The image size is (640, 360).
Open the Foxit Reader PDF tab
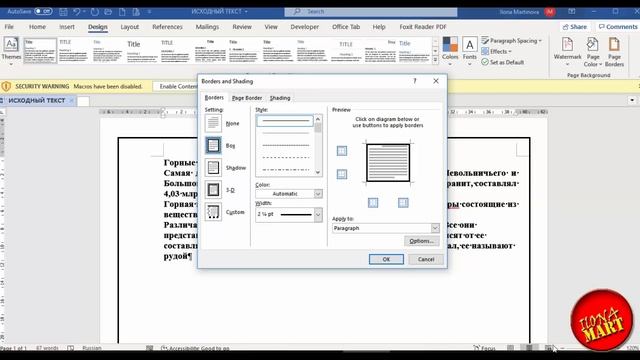pyautogui.click(x=423, y=27)
